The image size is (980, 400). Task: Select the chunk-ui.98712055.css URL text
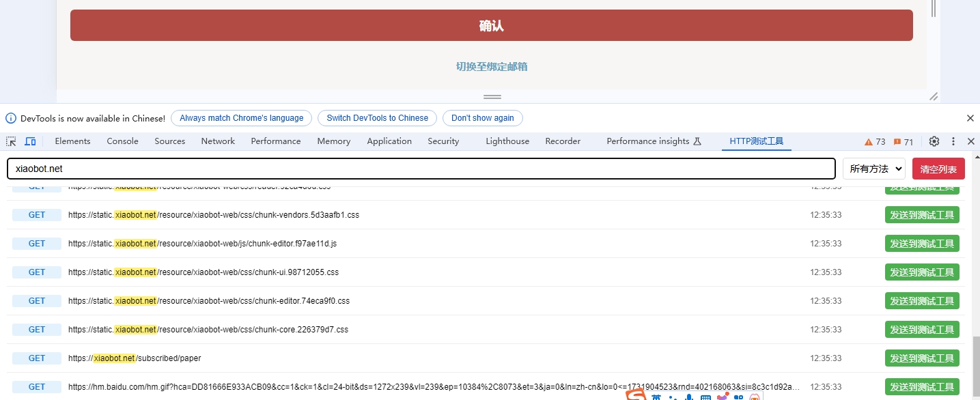(x=204, y=272)
